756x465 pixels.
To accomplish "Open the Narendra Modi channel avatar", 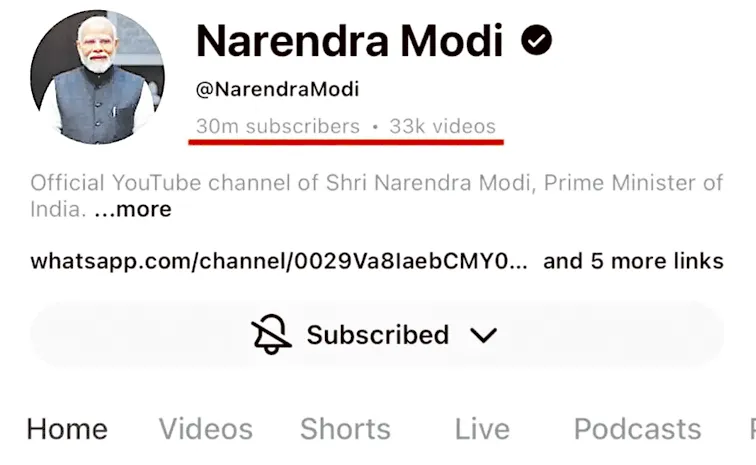I will click(x=97, y=77).
